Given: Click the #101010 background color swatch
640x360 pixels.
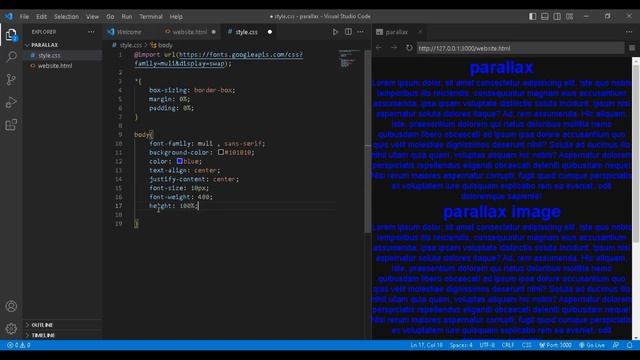Looking at the screenshot, I should pos(221,152).
